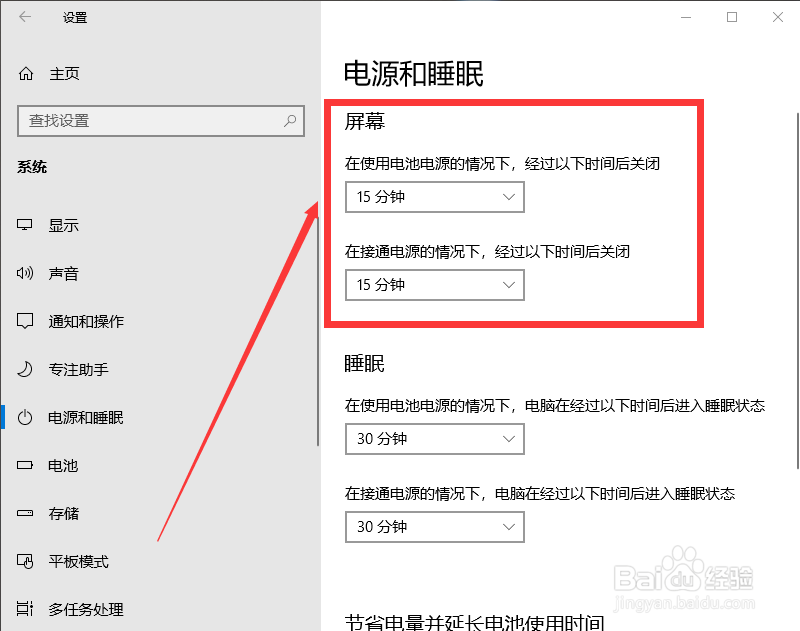
Task: Open the 存储 settings page
Action: click(x=64, y=513)
